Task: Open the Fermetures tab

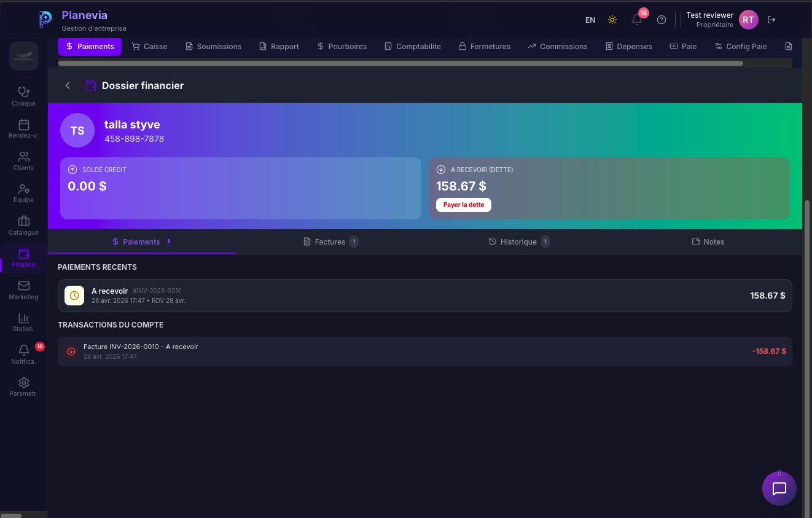Action: pos(485,46)
